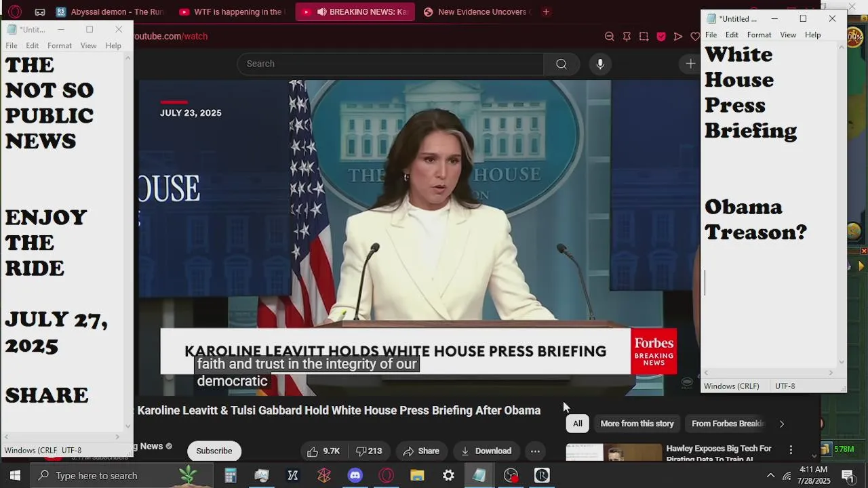Download the video
Viewport: 868px width, 488px height.
[x=486, y=451]
